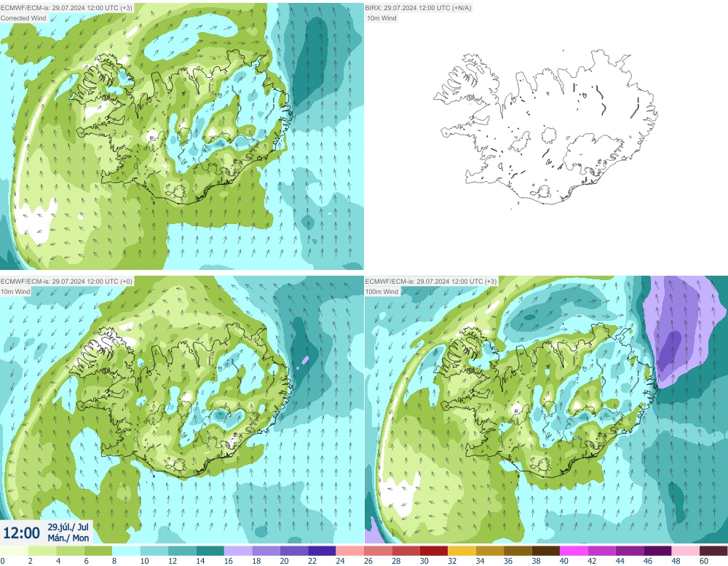Pick the dark brown swatch between 38 and 40
Viewport: 728px width, 566px height.
(x=545, y=551)
